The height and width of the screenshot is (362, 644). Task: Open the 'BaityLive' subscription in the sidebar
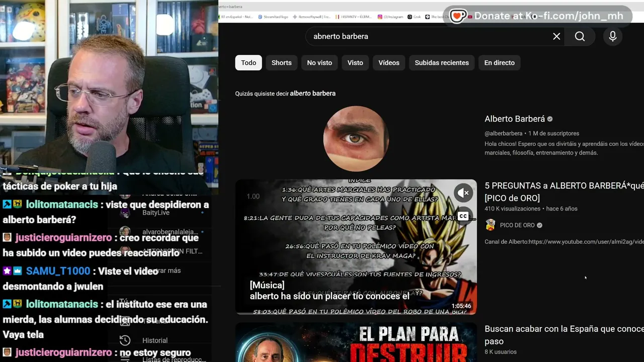[156, 213]
